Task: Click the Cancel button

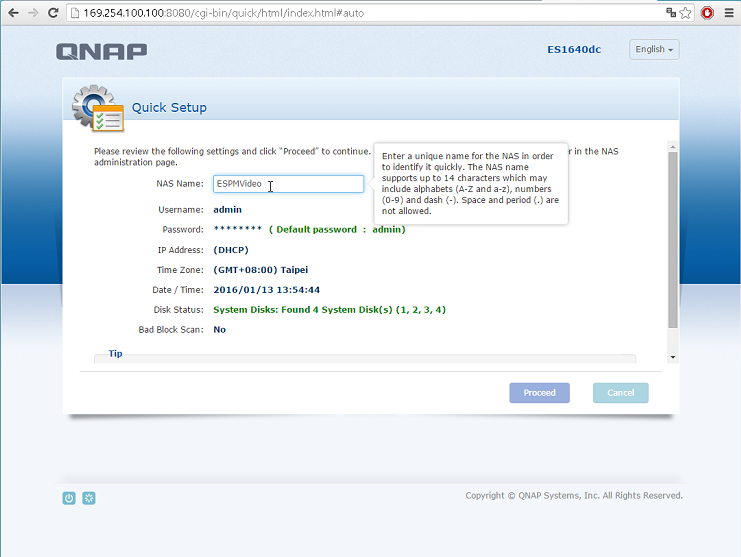Action: pyautogui.click(x=620, y=393)
